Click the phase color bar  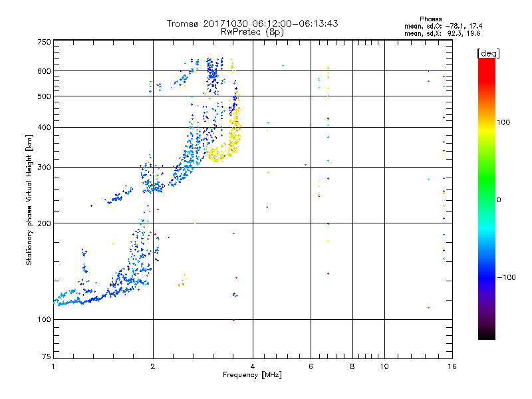click(487, 198)
